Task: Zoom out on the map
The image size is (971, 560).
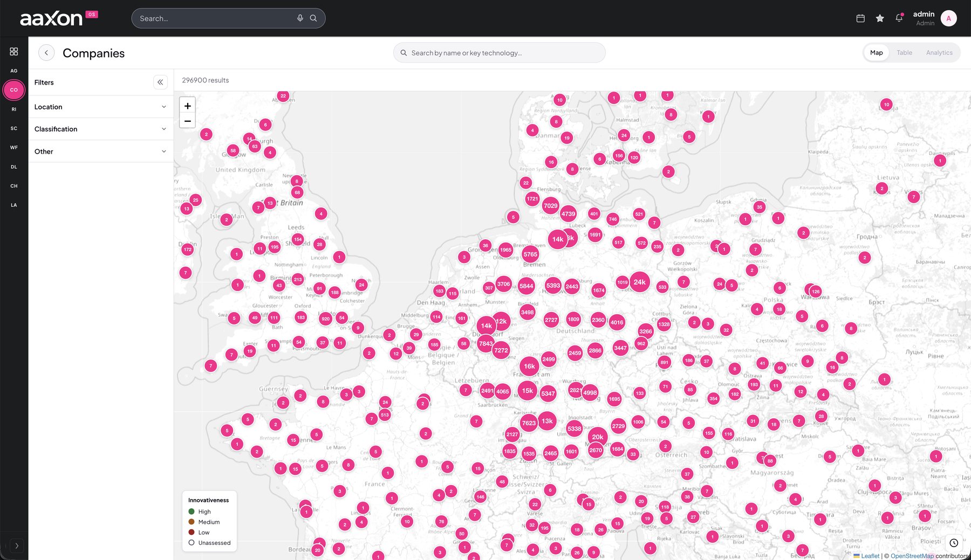Action: (x=188, y=121)
